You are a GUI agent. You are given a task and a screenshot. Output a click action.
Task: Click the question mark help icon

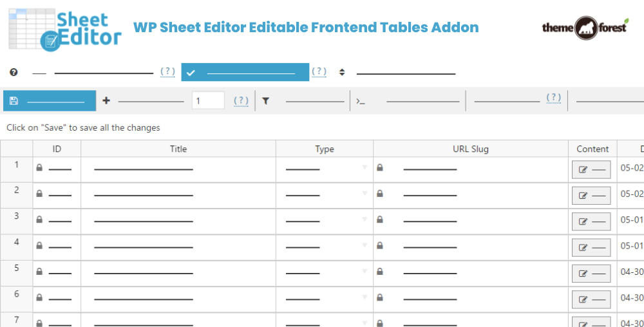14,73
